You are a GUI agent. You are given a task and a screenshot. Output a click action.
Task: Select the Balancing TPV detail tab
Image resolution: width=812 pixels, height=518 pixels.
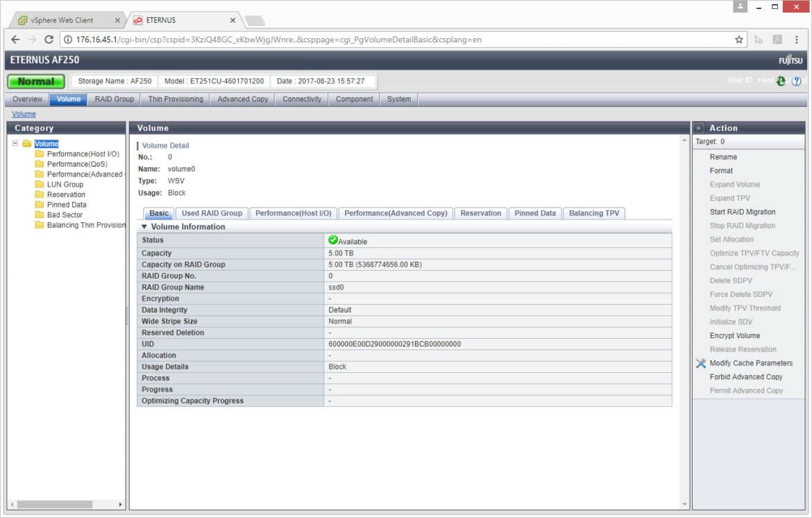[594, 213]
